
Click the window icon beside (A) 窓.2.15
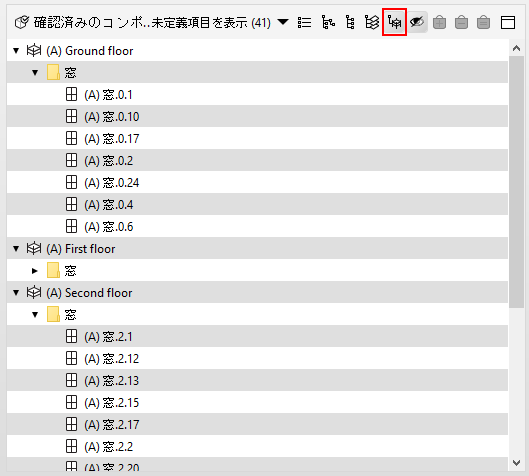pos(71,402)
